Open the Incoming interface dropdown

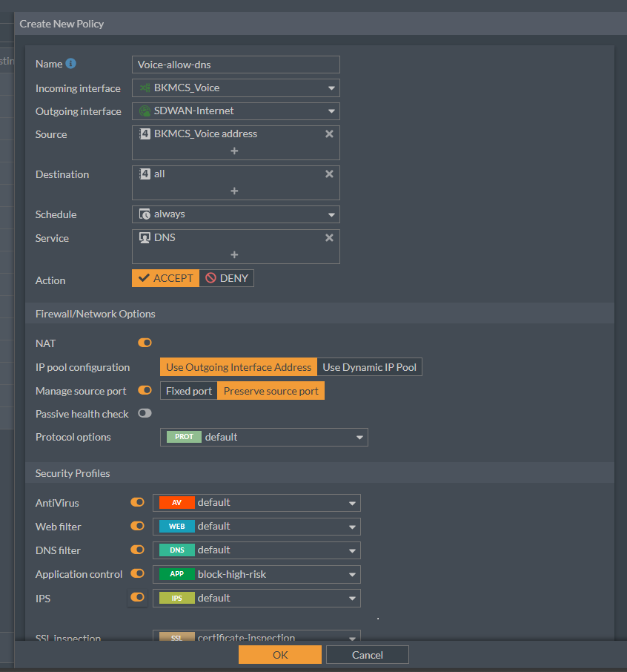pyautogui.click(x=236, y=88)
